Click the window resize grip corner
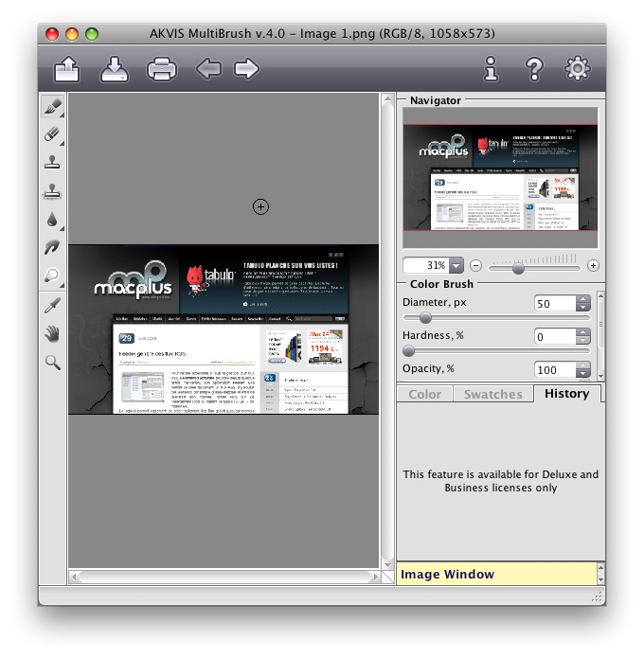This screenshot has height=658, width=644. pos(597,596)
